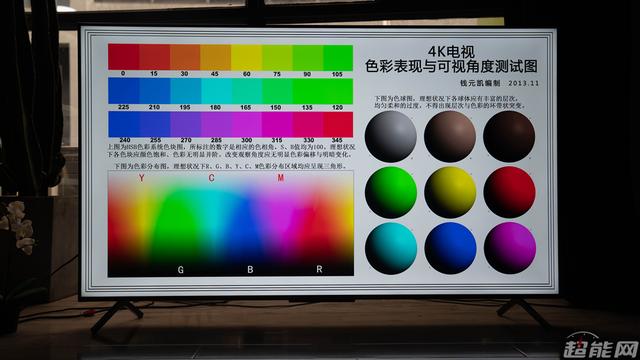Select the light brown sphere
This screenshot has height=360, width=640.
click(x=450, y=136)
